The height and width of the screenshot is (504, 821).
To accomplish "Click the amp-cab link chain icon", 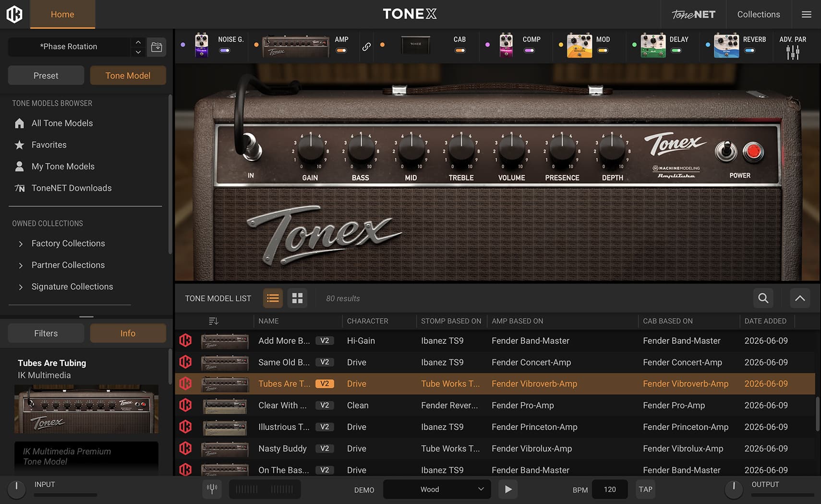I will (366, 47).
